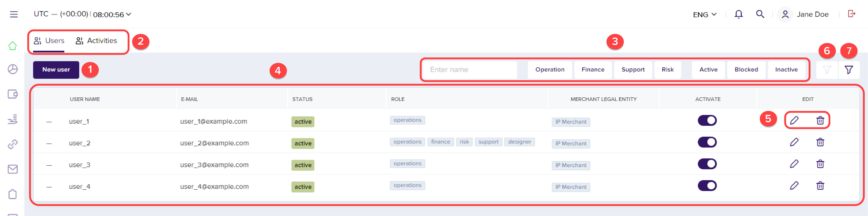
Task: Sort by E-MAIL column header
Action: 189,99
